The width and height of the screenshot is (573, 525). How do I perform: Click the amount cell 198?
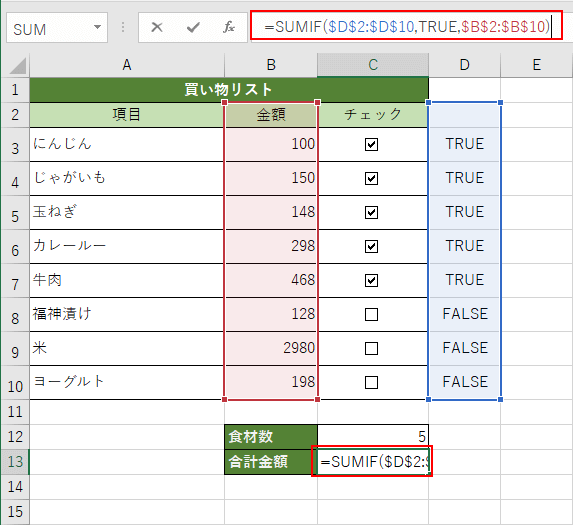271,383
